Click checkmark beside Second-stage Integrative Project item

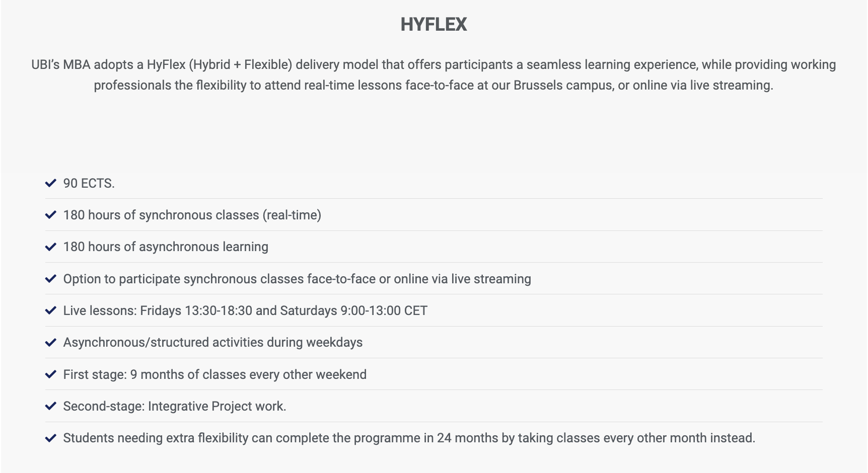pyautogui.click(x=50, y=406)
